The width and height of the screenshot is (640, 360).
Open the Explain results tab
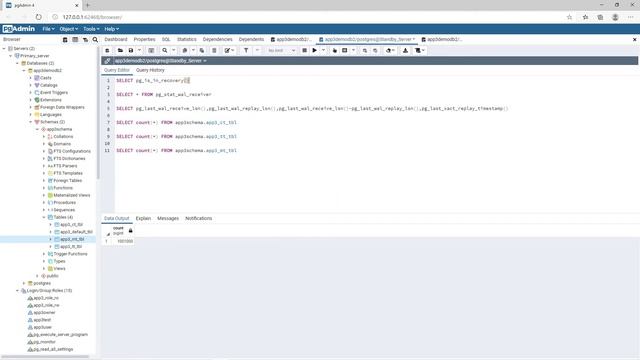[143, 218]
